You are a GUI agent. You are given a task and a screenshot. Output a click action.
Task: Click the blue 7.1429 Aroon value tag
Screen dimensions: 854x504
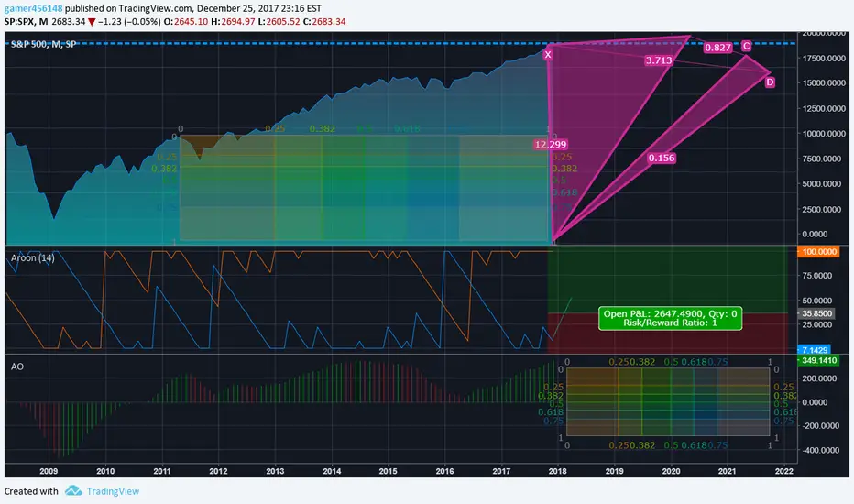click(815, 350)
